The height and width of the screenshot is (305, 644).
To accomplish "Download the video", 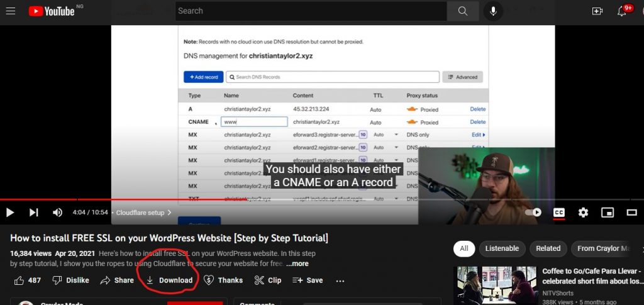I will [170, 280].
